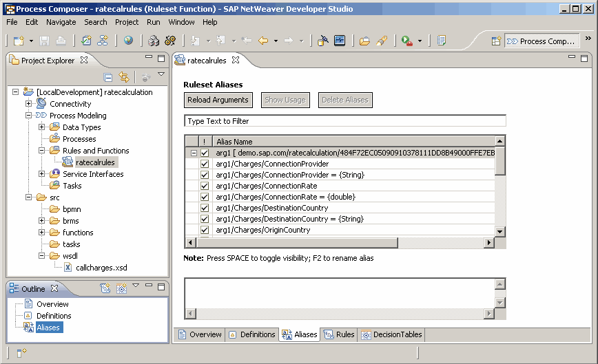Click the fast view icon in status bar
The height and width of the screenshot is (364, 598).
coord(21,352)
